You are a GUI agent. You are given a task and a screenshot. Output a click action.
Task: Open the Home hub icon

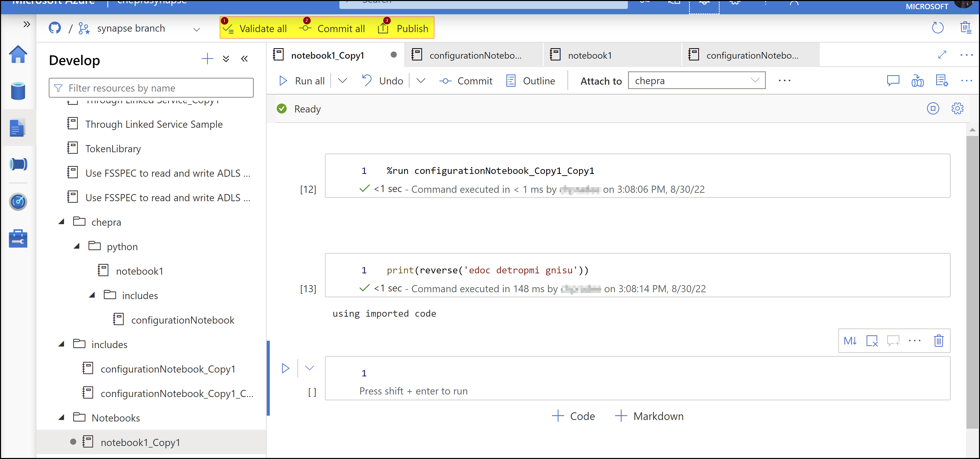pyautogui.click(x=18, y=54)
